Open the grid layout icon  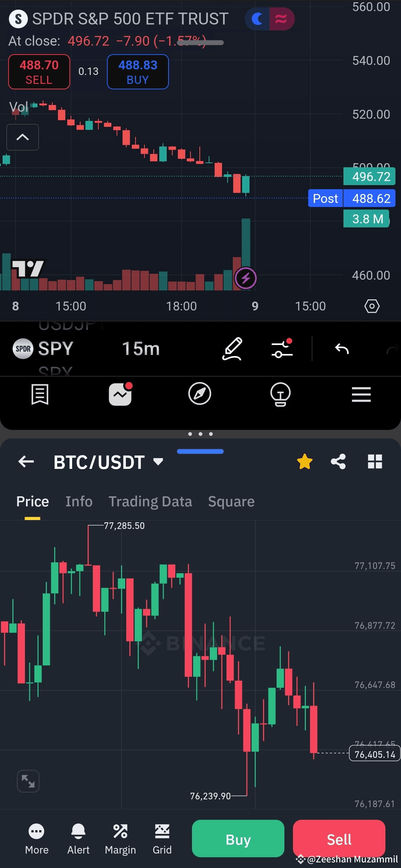click(375, 461)
